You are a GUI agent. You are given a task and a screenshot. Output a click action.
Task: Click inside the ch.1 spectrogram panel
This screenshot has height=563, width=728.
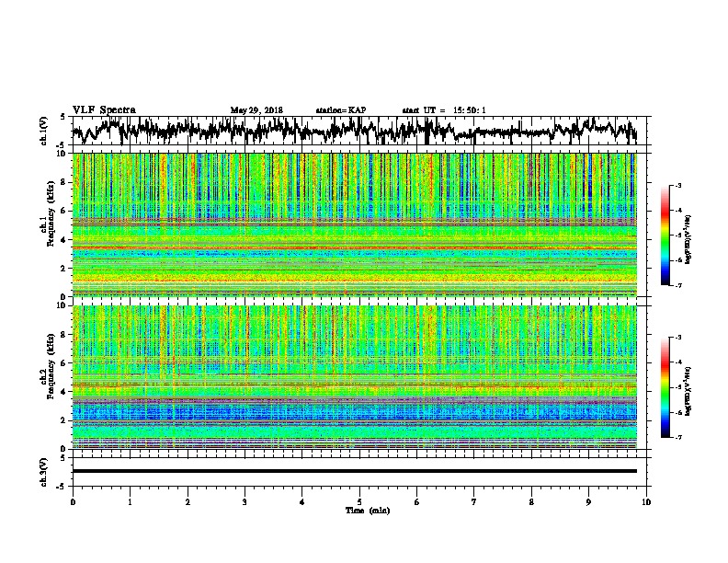355,224
